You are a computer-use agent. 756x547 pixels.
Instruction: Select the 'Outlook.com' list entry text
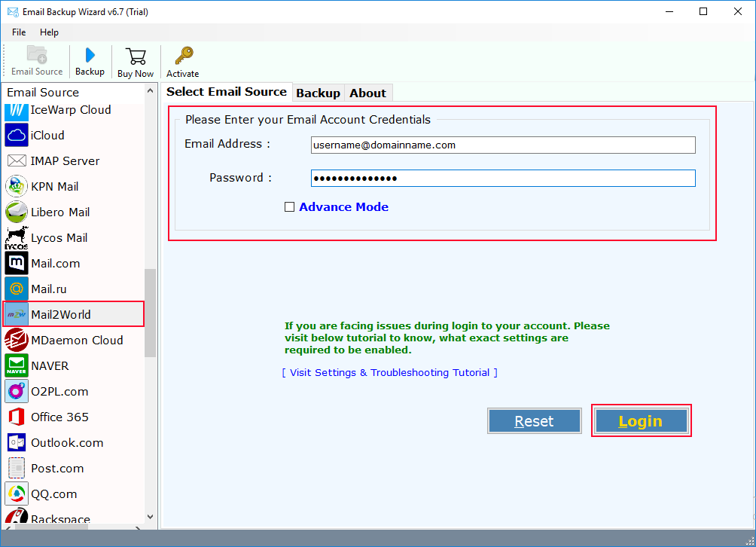point(67,442)
